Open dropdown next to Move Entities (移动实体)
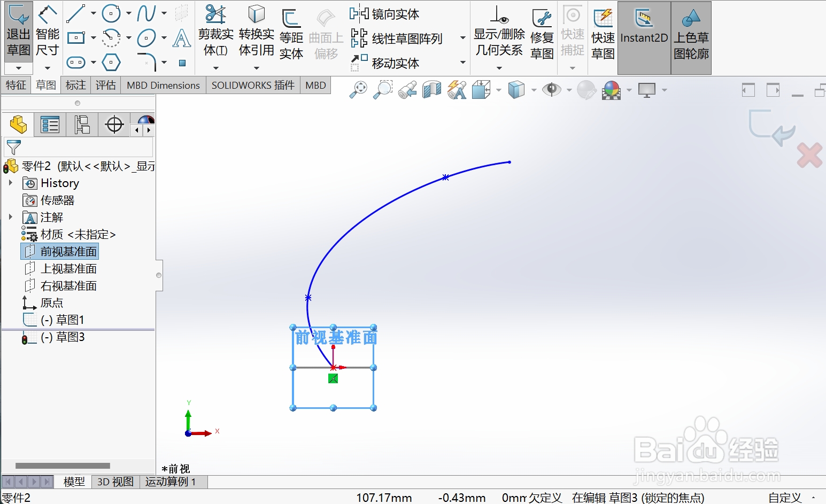 tap(463, 63)
